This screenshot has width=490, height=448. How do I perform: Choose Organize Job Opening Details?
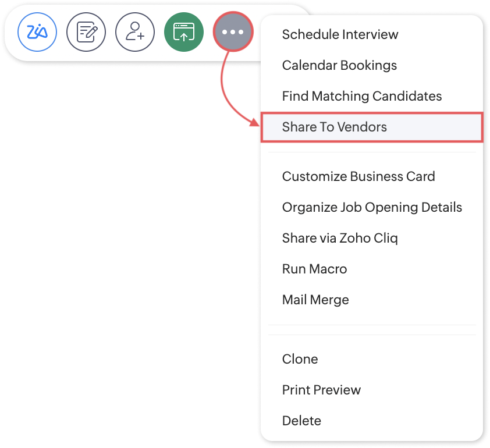point(371,207)
